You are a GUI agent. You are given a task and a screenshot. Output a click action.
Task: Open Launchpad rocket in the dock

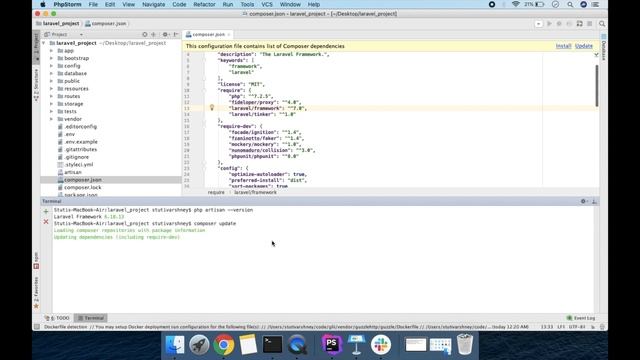click(x=199, y=345)
